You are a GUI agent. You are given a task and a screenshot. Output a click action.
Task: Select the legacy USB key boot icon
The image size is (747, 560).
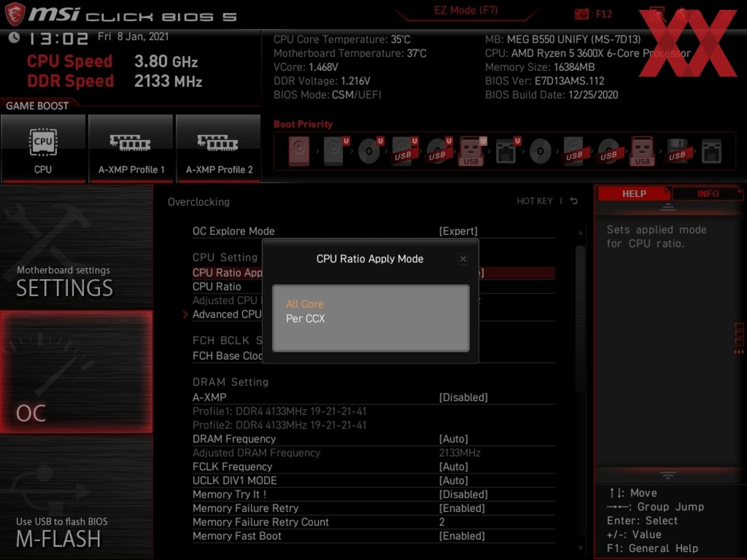(643, 152)
